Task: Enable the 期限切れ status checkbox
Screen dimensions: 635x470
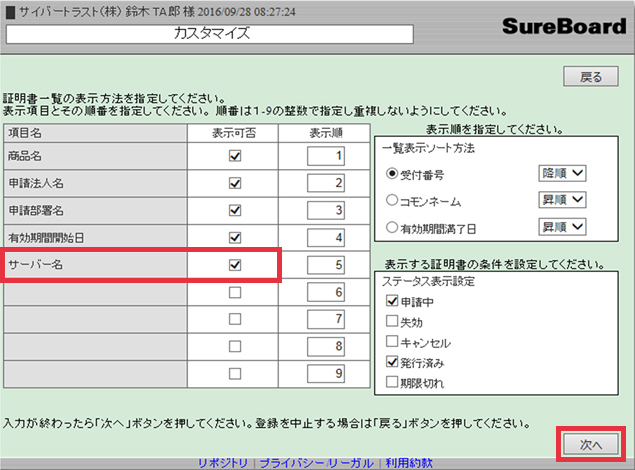Action: (391, 382)
